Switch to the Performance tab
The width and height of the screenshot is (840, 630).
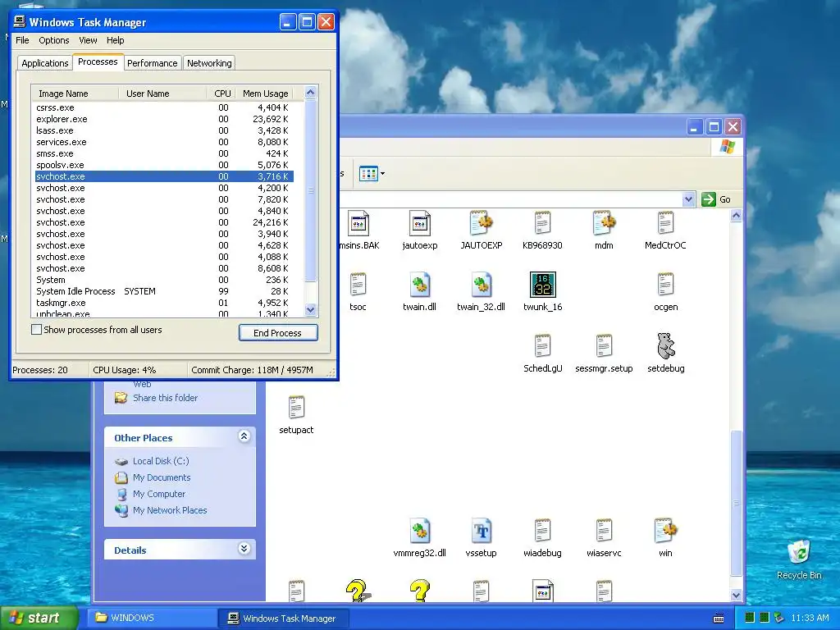coord(152,63)
